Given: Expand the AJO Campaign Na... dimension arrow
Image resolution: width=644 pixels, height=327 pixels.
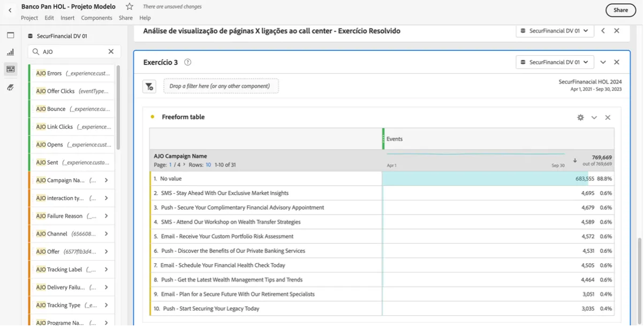Looking at the screenshot, I should 106,180.
